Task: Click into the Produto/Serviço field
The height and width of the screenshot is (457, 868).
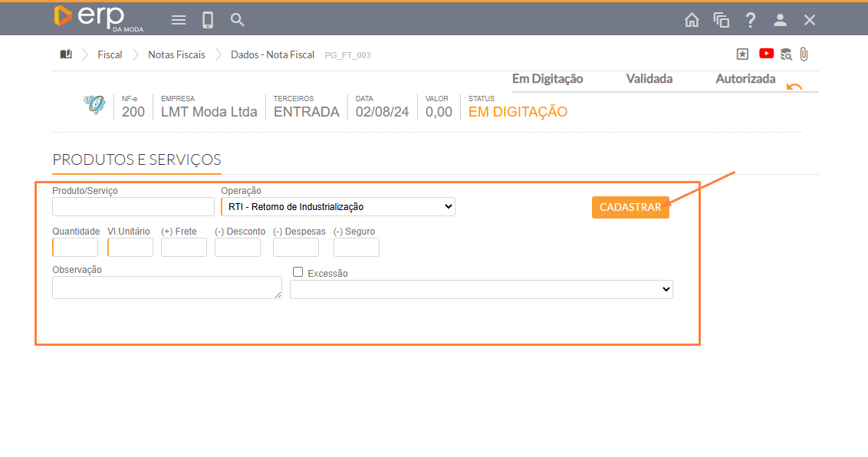Action: (133, 207)
